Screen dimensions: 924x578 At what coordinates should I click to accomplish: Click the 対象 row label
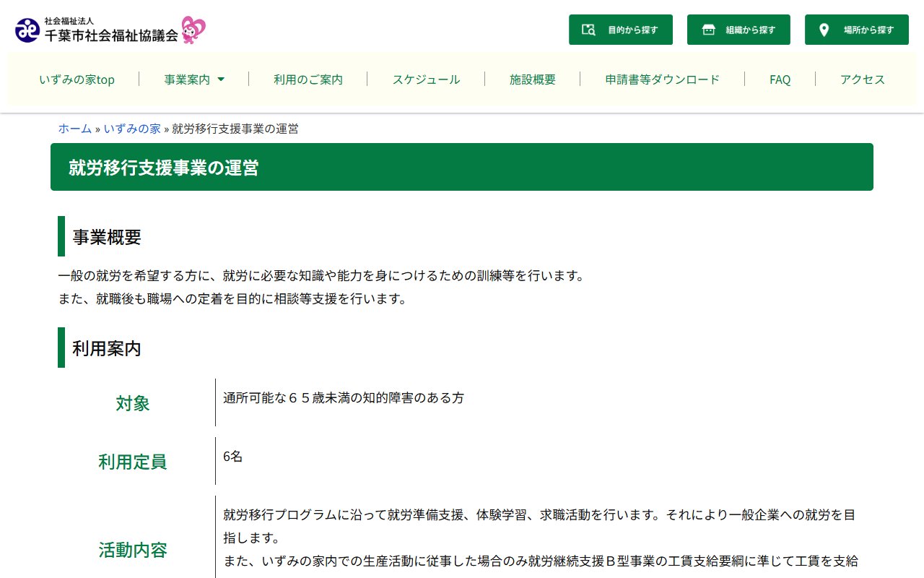pyautogui.click(x=133, y=403)
